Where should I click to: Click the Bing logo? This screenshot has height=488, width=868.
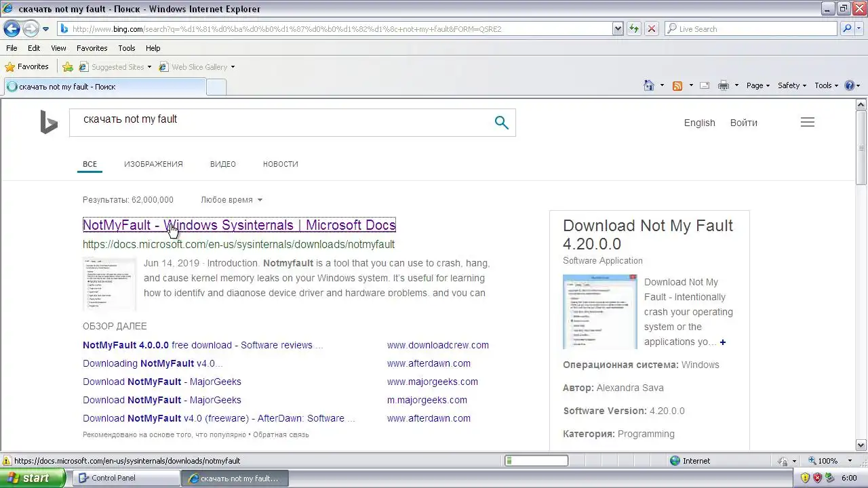click(49, 123)
